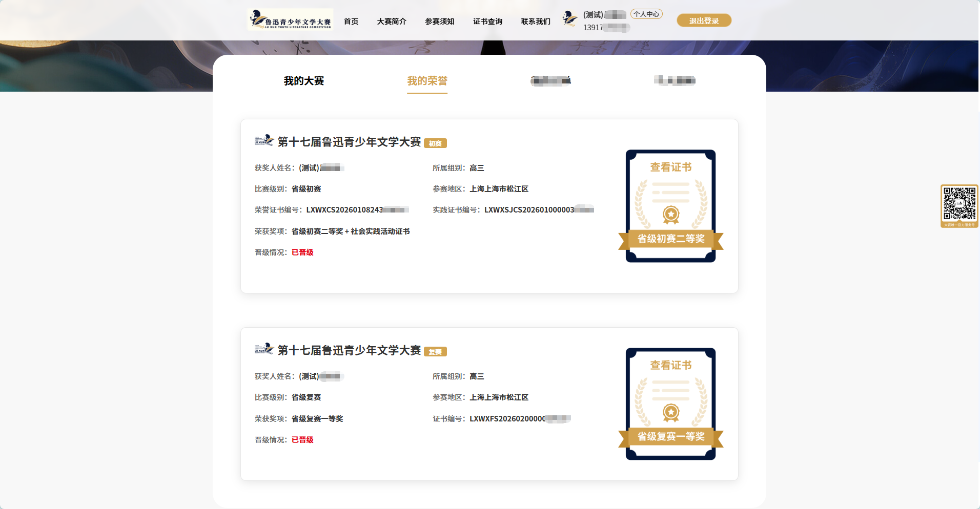This screenshot has height=509, width=980.
Task: Click medal badge on 省级复赛一等奖 certificate
Action: (x=670, y=412)
